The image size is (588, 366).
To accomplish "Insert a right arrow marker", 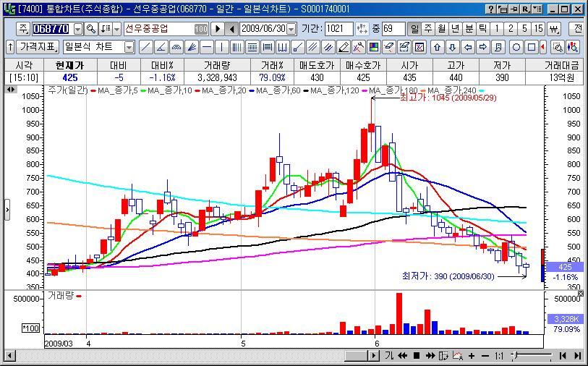I will (483, 47).
